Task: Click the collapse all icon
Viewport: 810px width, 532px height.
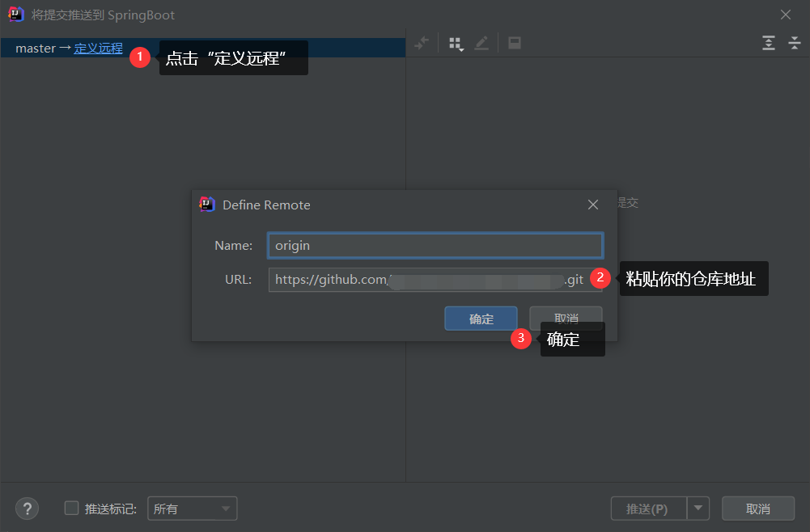Action: (795, 43)
